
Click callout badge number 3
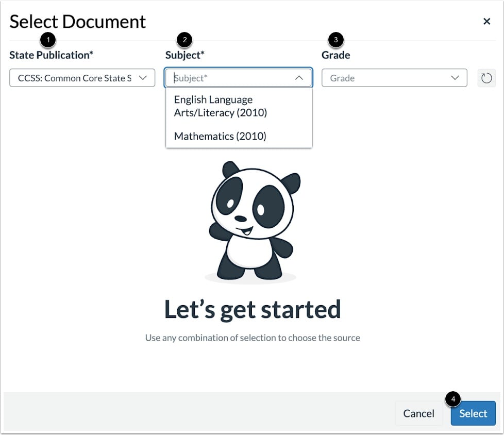pyautogui.click(x=335, y=40)
